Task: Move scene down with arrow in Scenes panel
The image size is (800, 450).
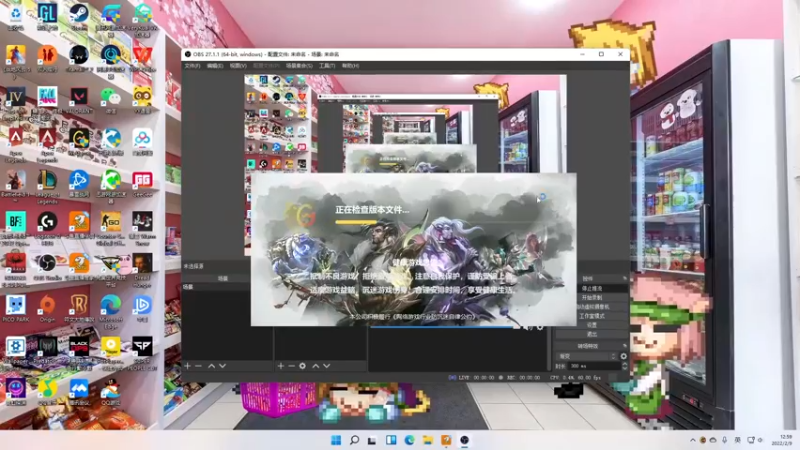Action: click(x=222, y=366)
